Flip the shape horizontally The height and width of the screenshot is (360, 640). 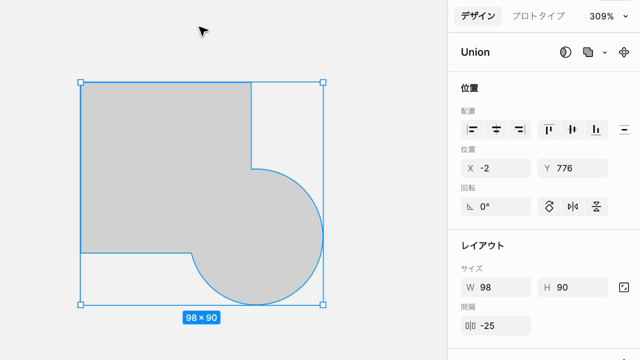coord(573,207)
